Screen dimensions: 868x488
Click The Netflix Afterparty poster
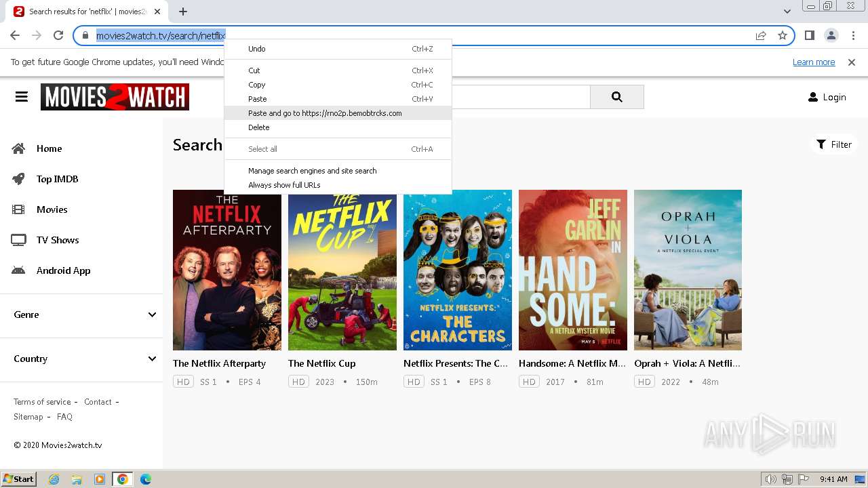tap(227, 270)
